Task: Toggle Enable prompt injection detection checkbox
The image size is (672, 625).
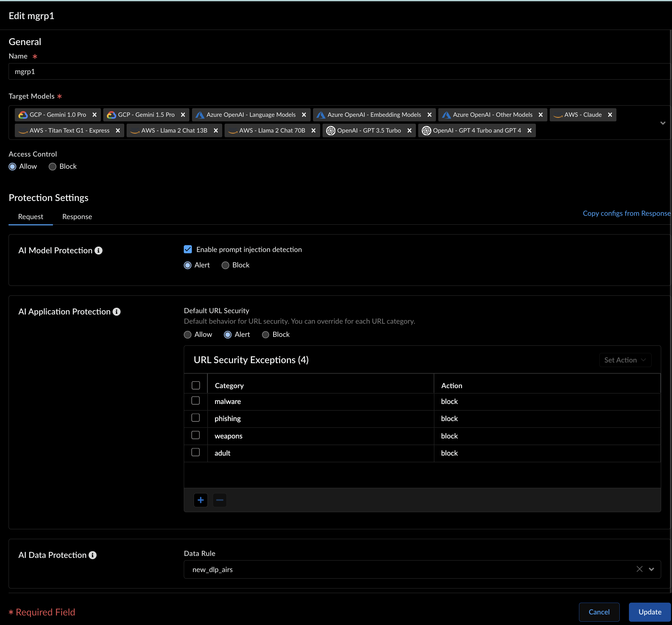Action: (188, 250)
